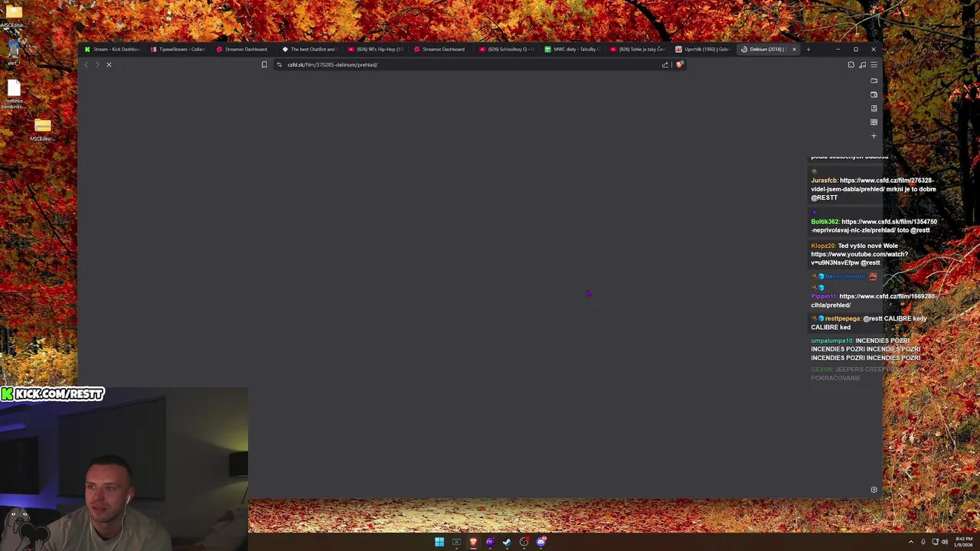The image size is (980, 551).
Task: Open the browser extensions puzzle icon
Action: 851,64
